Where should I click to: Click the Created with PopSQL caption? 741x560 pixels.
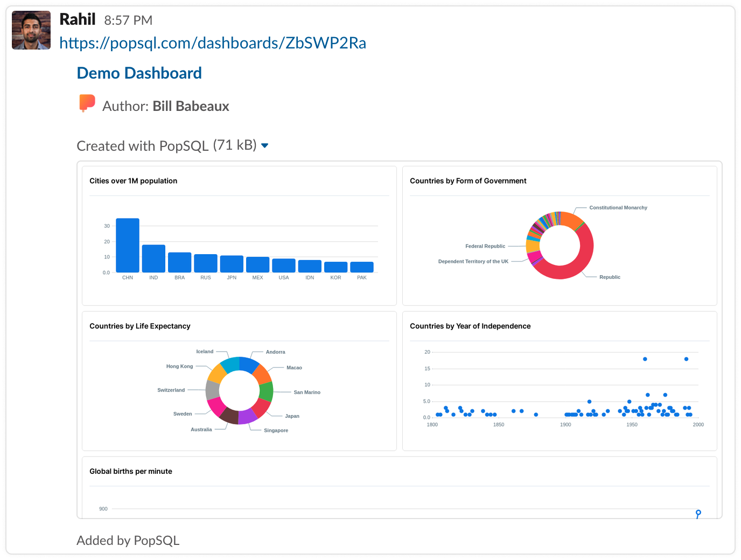pyautogui.click(x=142, y=146)
